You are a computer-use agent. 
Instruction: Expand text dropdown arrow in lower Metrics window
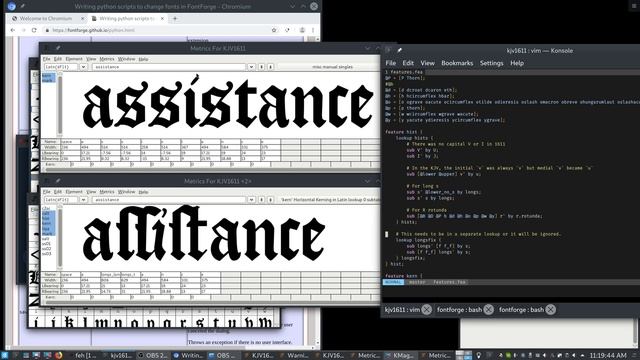tap(251, 200)
